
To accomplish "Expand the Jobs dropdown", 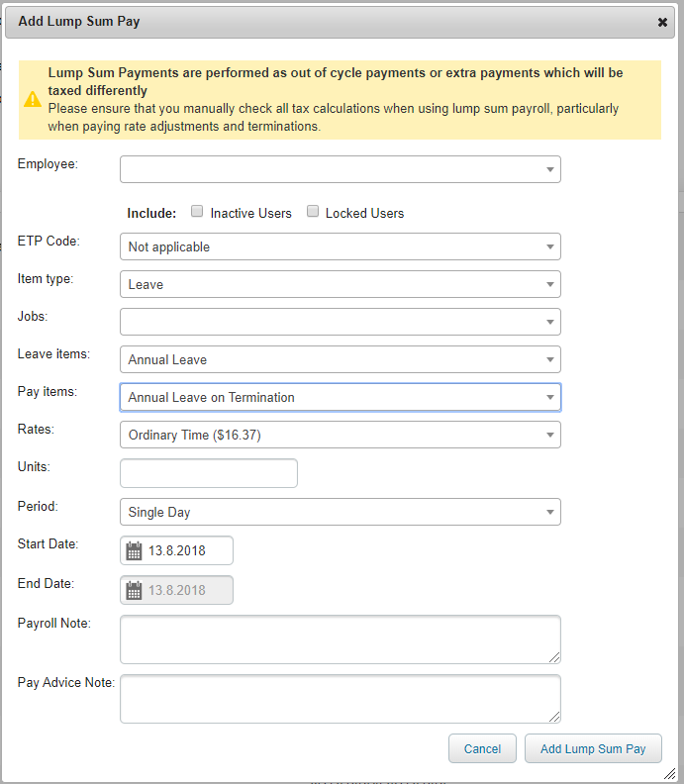I will [x=340, y=322].
